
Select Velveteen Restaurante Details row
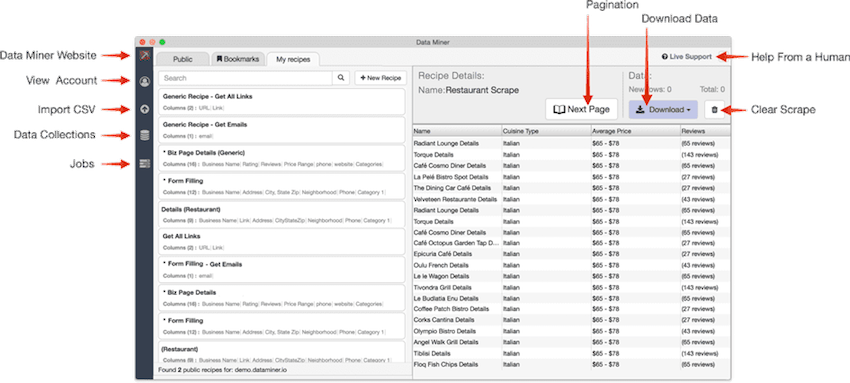[x=571, y=199]
